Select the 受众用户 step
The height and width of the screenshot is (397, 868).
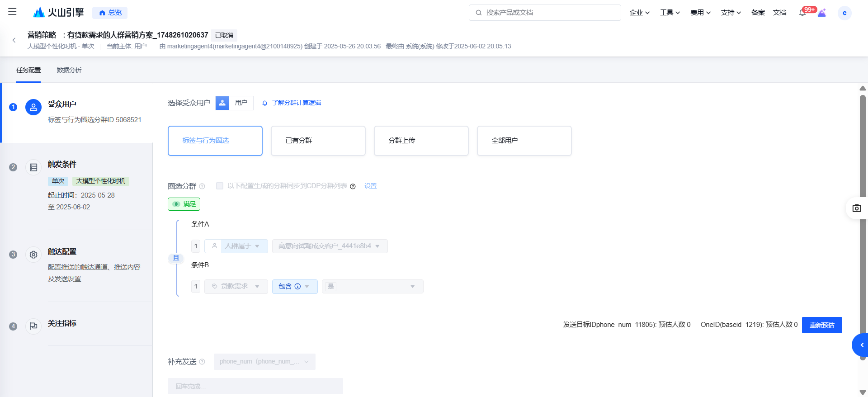coord(77,113)
